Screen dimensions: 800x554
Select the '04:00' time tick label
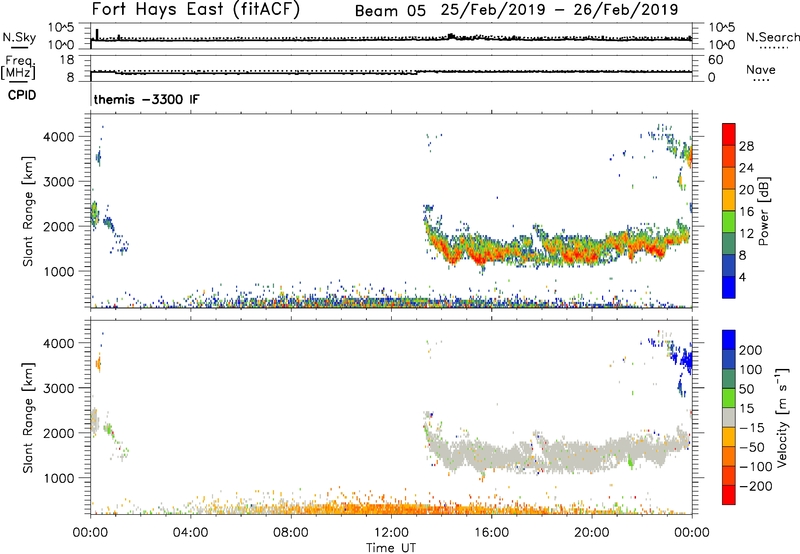tap(190, 533)
